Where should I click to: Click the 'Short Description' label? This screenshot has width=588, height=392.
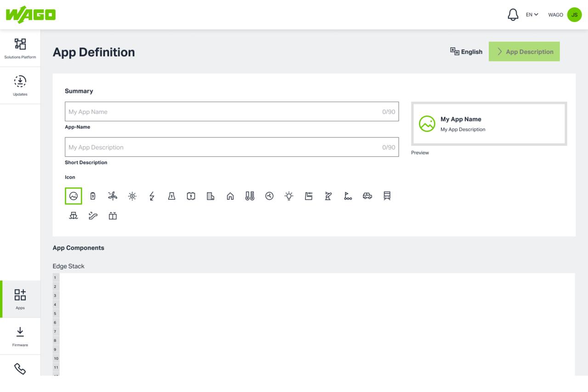click(86, 163)
